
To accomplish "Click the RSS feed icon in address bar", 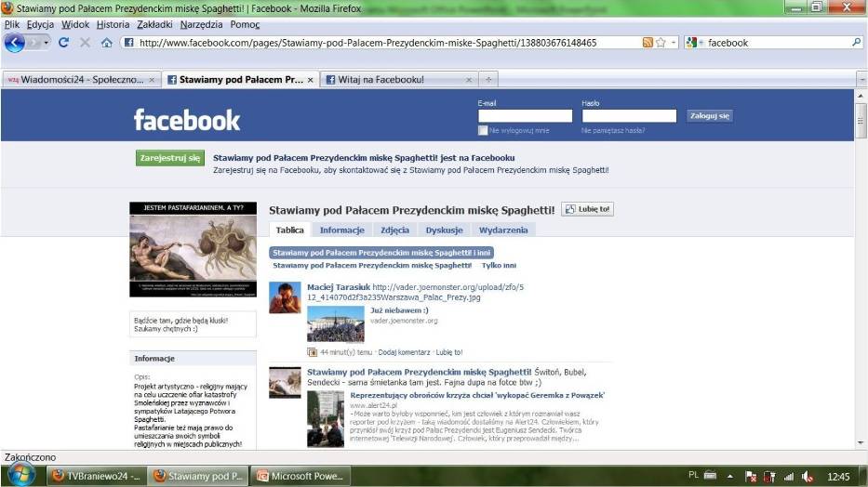I will coord(648,43).
